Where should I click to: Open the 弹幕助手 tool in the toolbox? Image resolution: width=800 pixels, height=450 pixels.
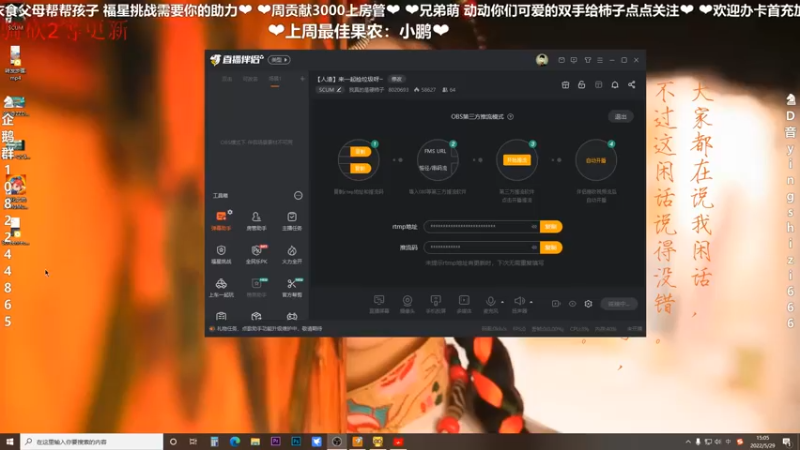pos(221,220)
